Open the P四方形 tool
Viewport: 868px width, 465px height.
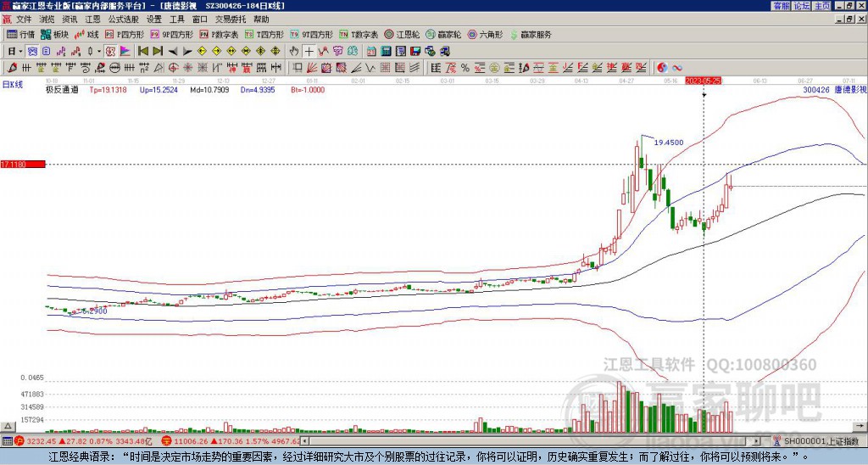[125, 34]
